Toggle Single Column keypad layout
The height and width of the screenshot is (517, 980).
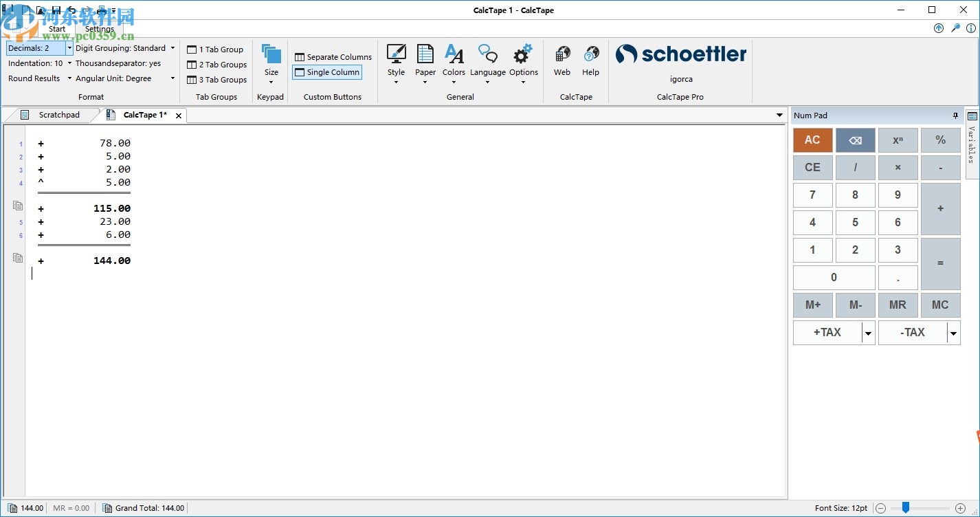(327, 71)
